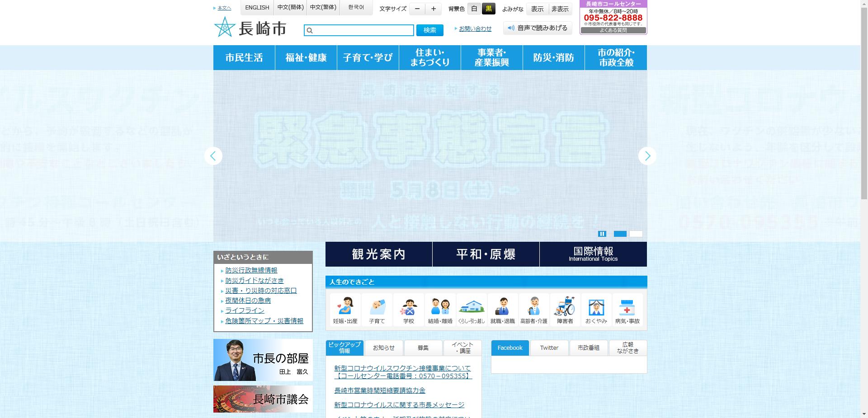Click the disability wheelchair icon

565,310
